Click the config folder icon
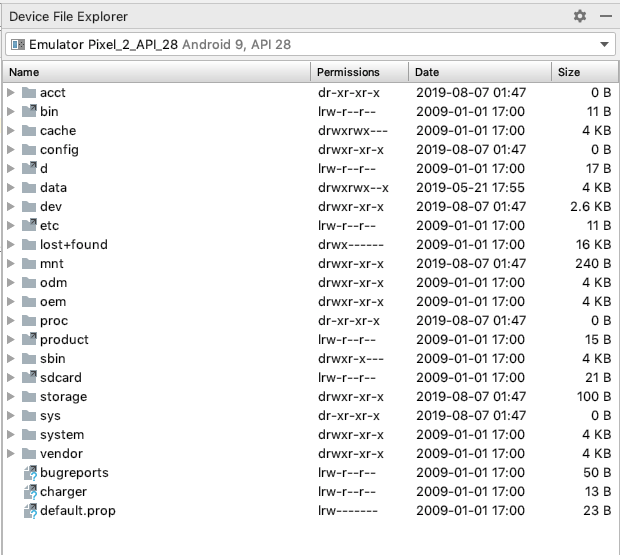This screenshot has width=620, height=555. pyautogui.click(x=29, y=149)
